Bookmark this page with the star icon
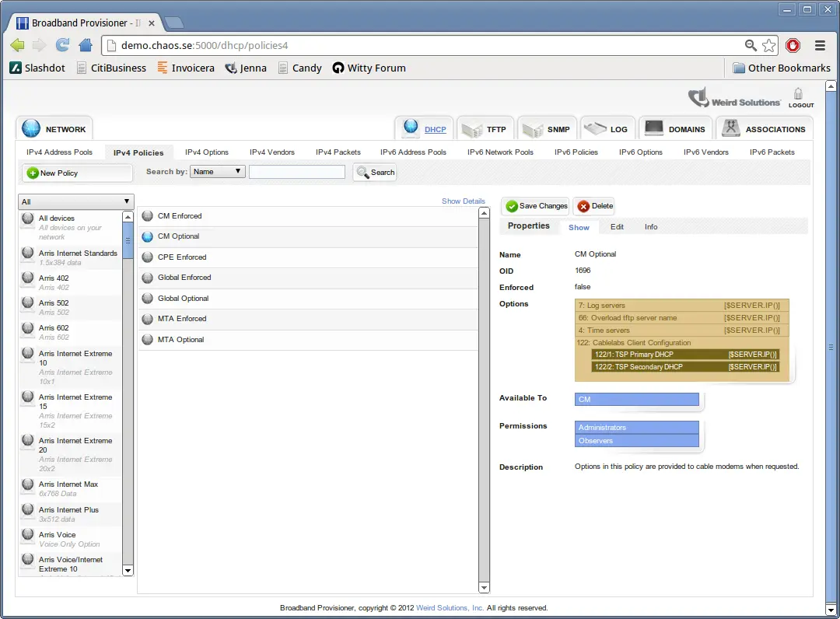 point(768,45)
